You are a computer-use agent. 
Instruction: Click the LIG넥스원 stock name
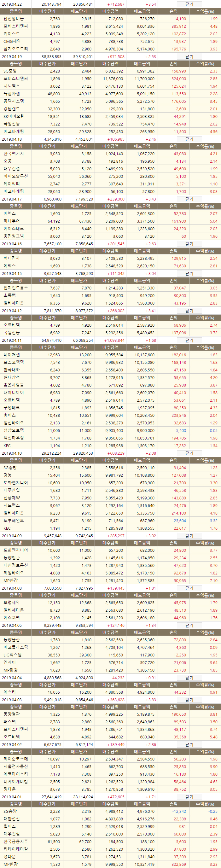pos(13,655)
